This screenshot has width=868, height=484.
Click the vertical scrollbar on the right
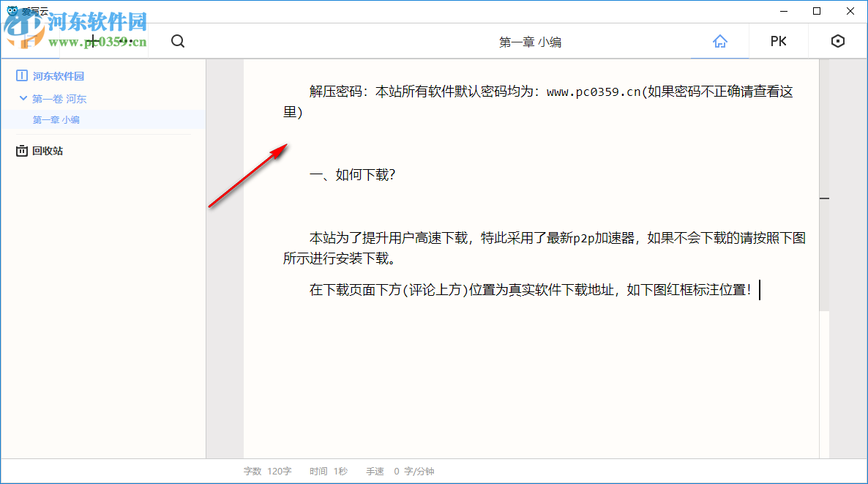tap(825, 198)
